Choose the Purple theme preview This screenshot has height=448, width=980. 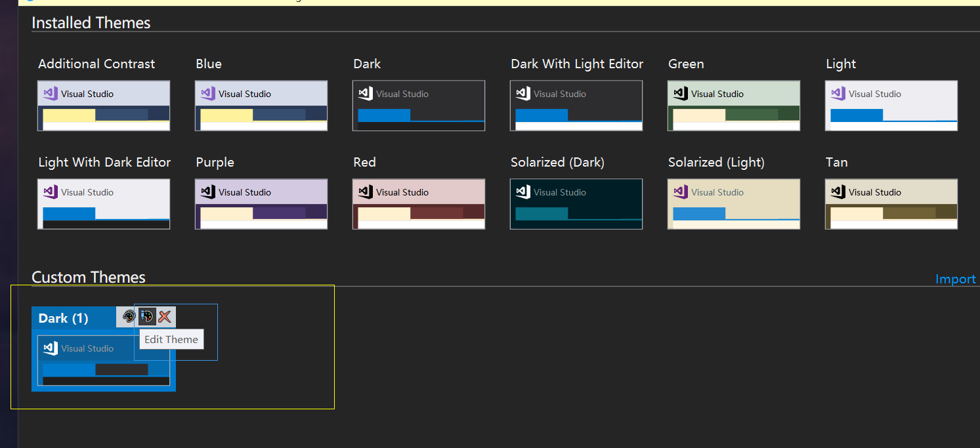(261, 203)
